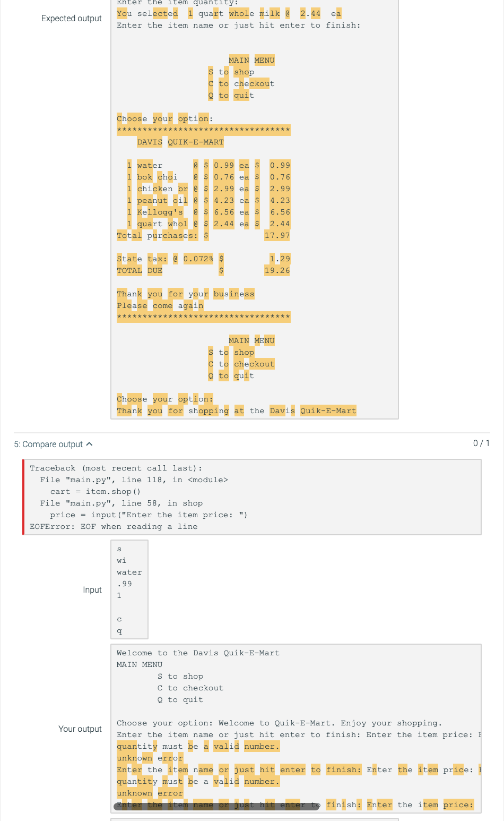Viewport: 504px width, 821px height.
Task: Click the "Thank you for shopping" highlighted line
Action: click(x=236, y=410)
